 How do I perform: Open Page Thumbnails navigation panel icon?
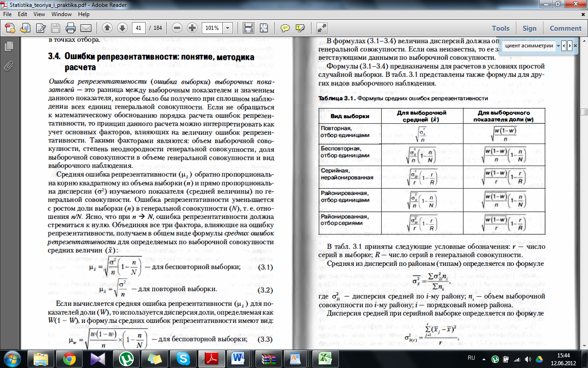coord(8,46)
